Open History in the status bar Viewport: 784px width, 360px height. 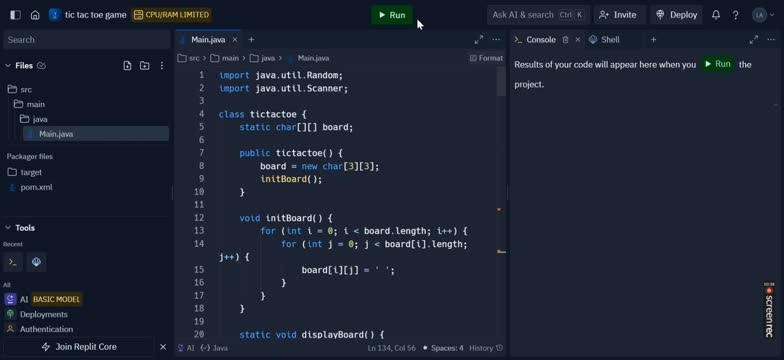tap(486, 348)
